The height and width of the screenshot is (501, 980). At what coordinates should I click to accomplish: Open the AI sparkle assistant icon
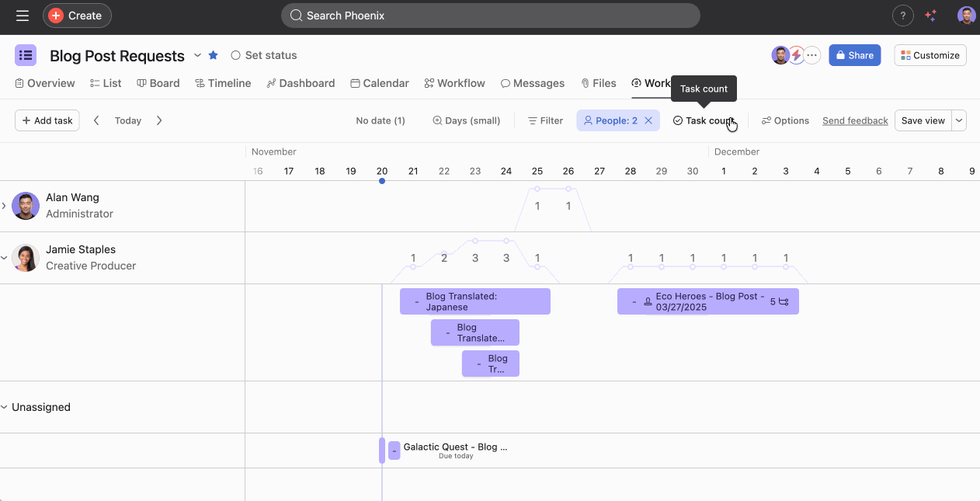[x=931, y=16]
